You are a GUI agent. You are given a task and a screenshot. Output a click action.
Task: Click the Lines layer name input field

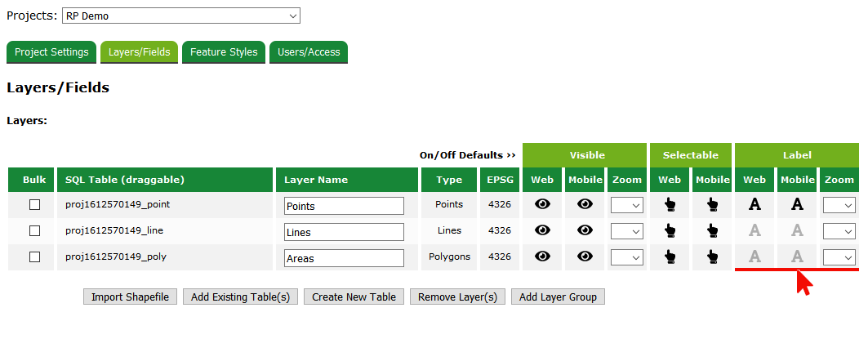[344, 232]
